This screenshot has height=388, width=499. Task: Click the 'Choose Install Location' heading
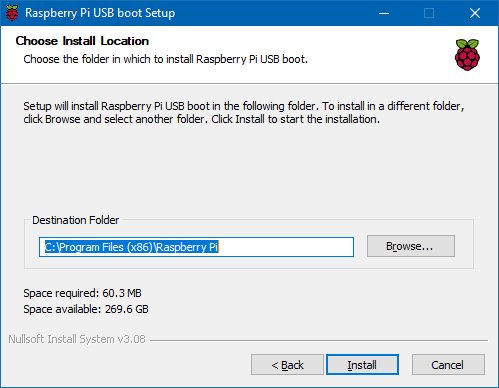click(x=82, y=41)
